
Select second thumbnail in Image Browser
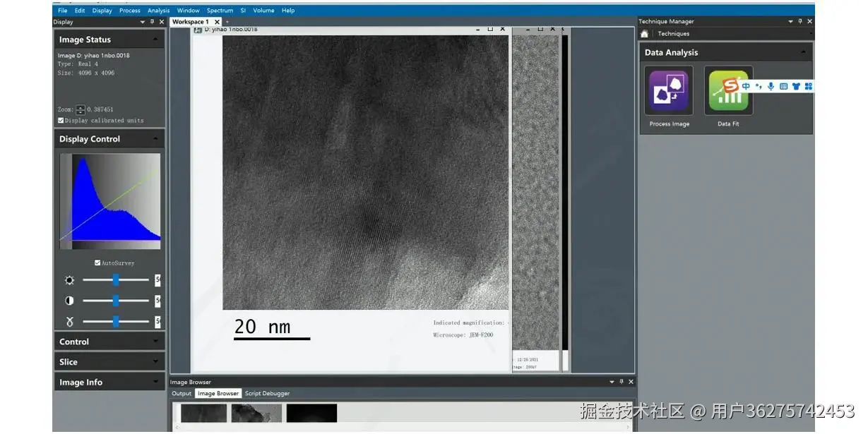[256, 413]
